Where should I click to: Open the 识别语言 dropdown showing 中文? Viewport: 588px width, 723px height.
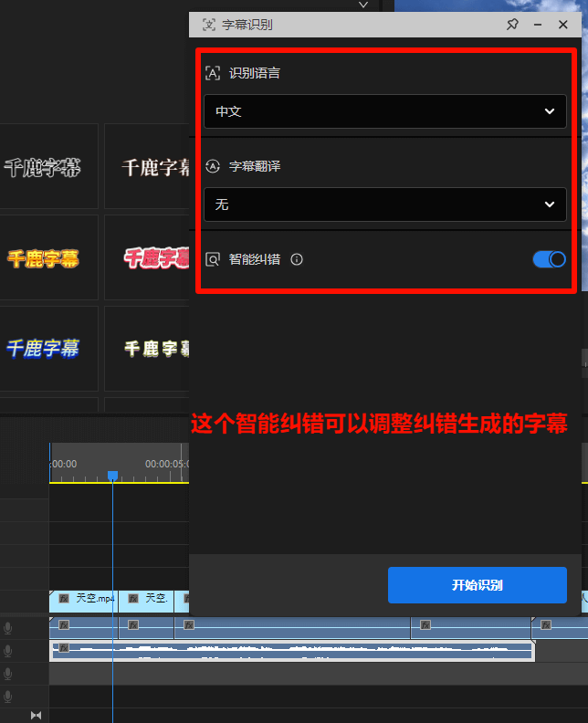pos(385,111)
